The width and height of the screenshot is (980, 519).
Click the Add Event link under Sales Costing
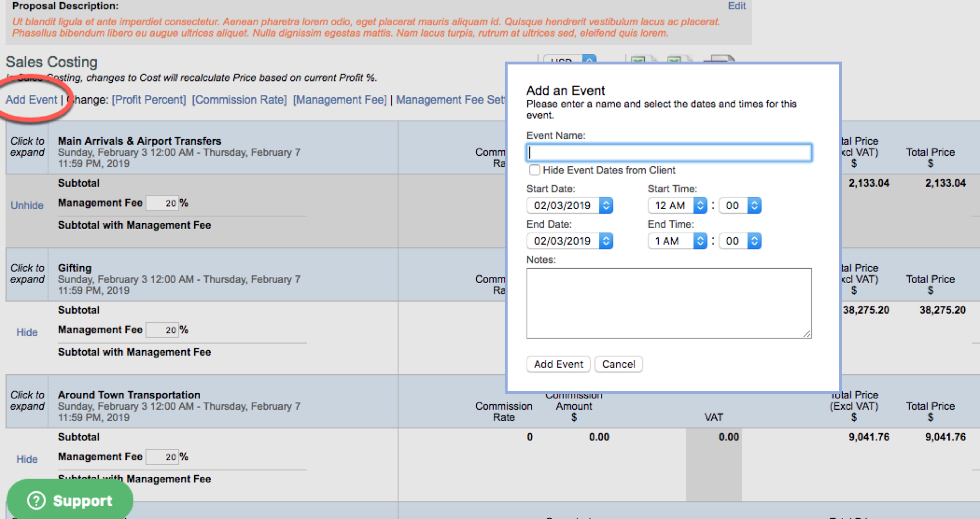(x=31, y=99)
